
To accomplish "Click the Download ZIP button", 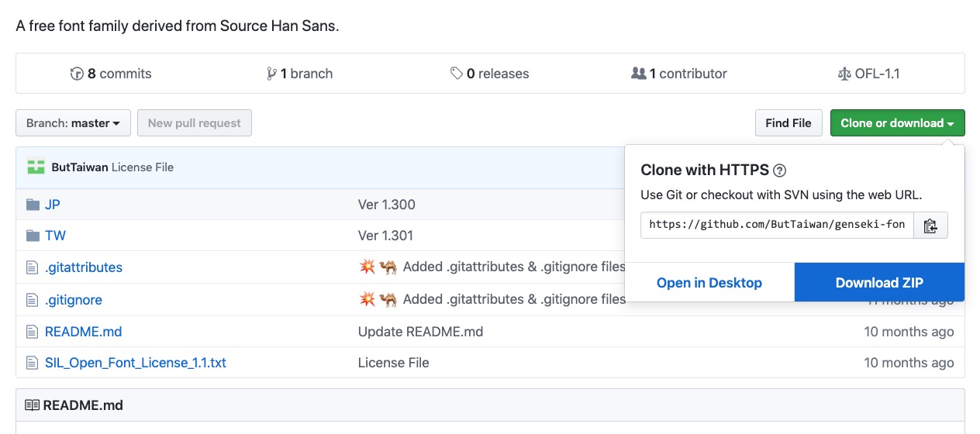I will click(879, 283).
